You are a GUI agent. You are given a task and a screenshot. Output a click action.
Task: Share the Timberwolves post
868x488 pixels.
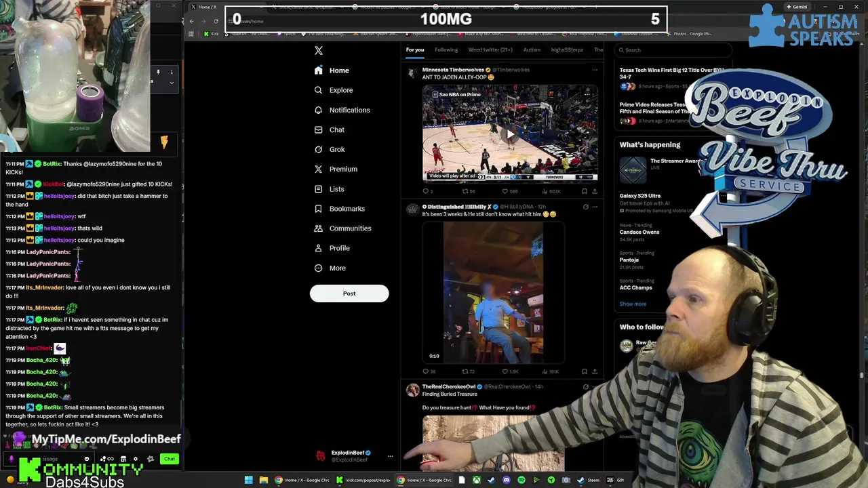coord(595,191)
